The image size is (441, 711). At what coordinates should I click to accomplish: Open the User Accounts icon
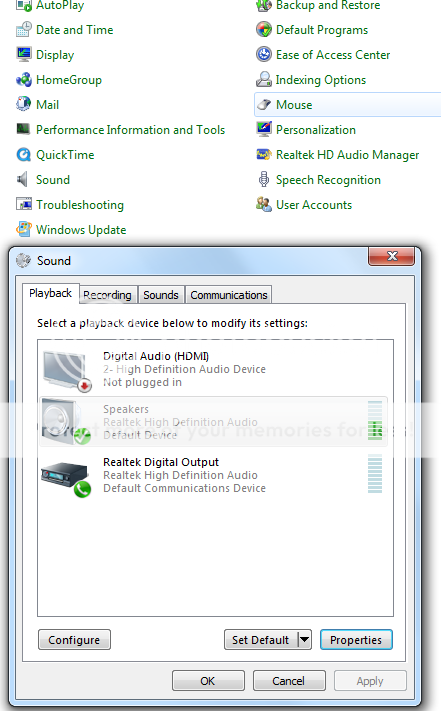(264, 204)
